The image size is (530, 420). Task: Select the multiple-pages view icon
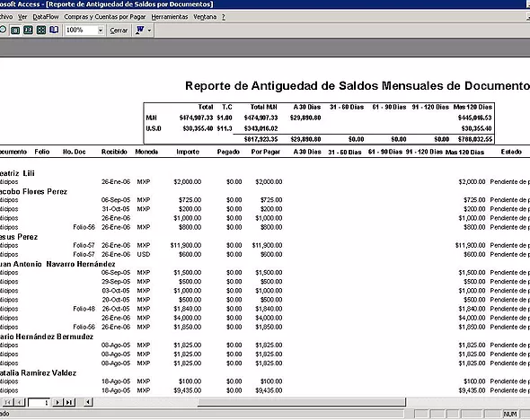point(41,31)
